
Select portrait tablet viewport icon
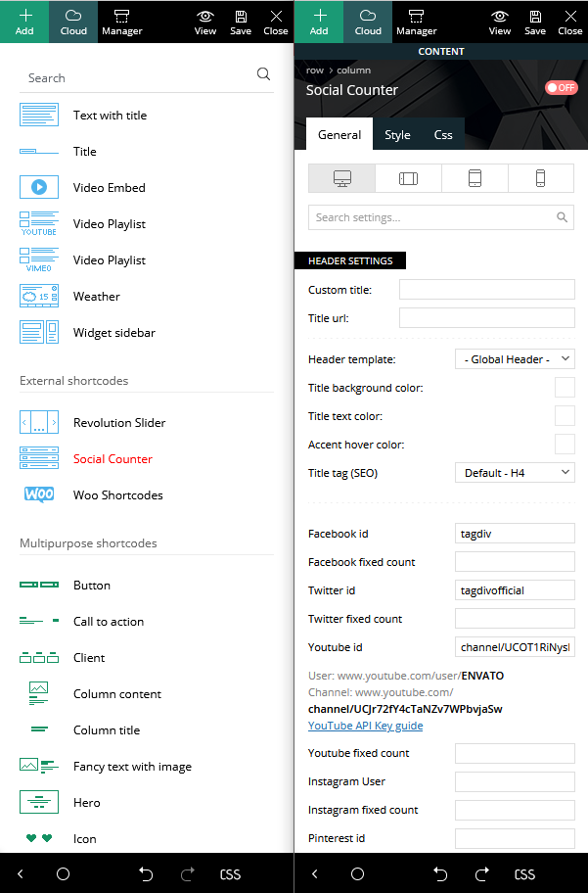pos(475,178)
